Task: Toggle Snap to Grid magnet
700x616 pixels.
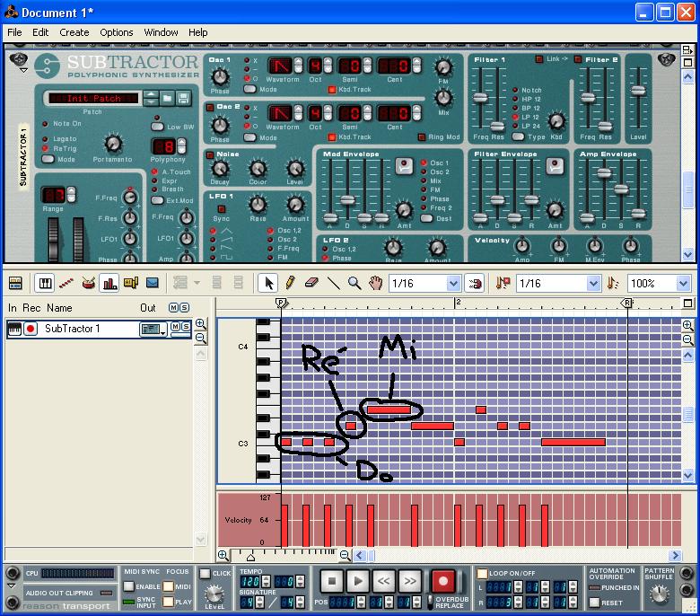Action: (475, 283)
